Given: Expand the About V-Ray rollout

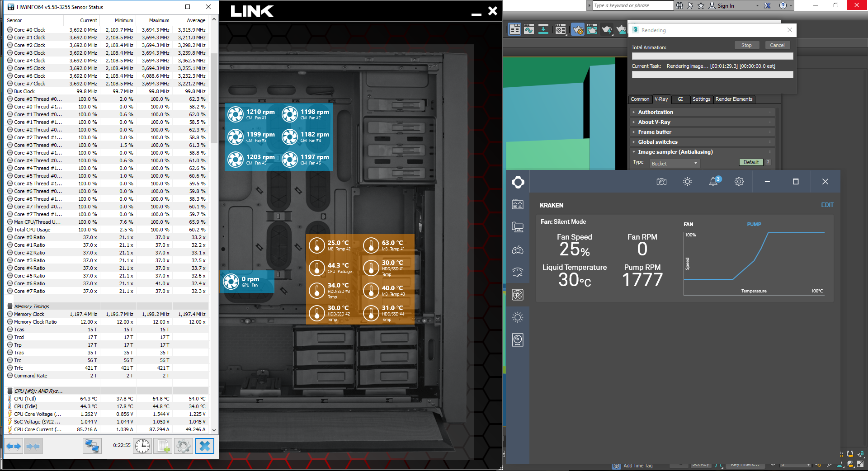Looking at the screenshot, I should 702,122.
